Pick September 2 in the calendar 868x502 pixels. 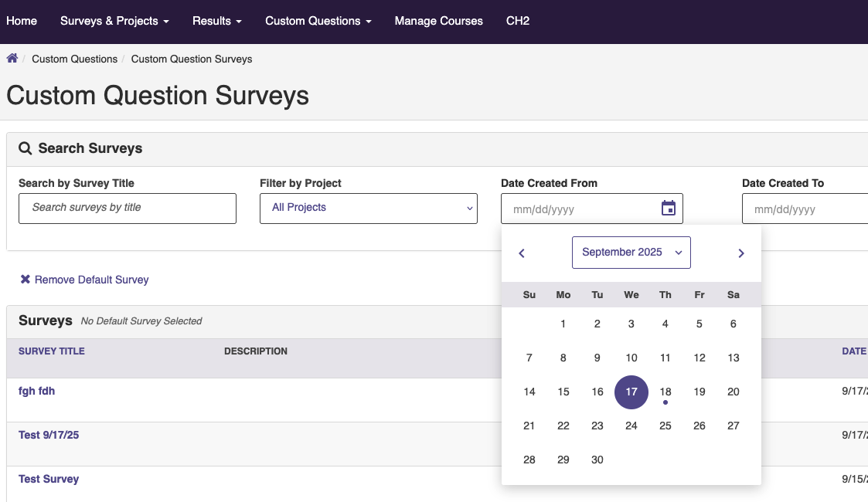tap(597, 324)
